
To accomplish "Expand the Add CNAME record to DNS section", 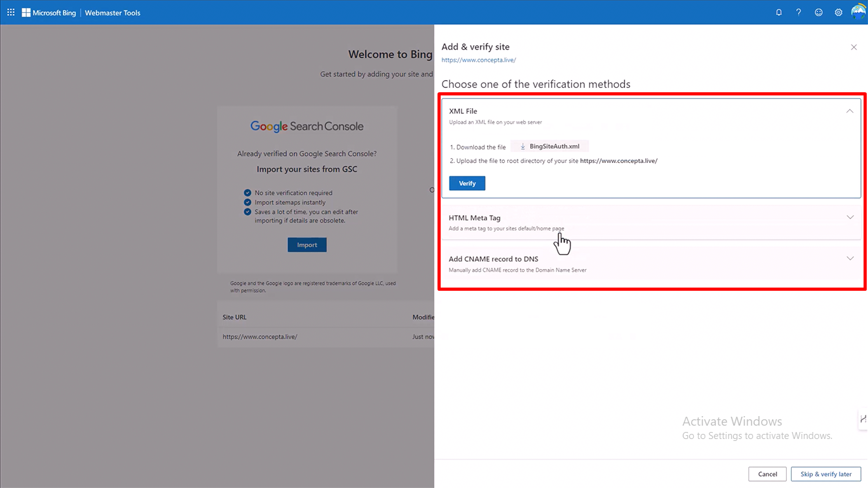I will [850, 258].
